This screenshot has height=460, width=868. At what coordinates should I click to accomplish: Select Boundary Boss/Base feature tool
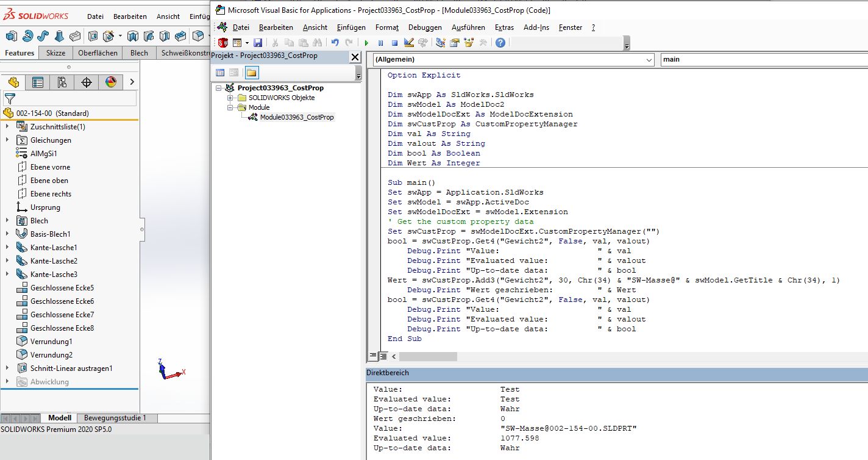75,35
